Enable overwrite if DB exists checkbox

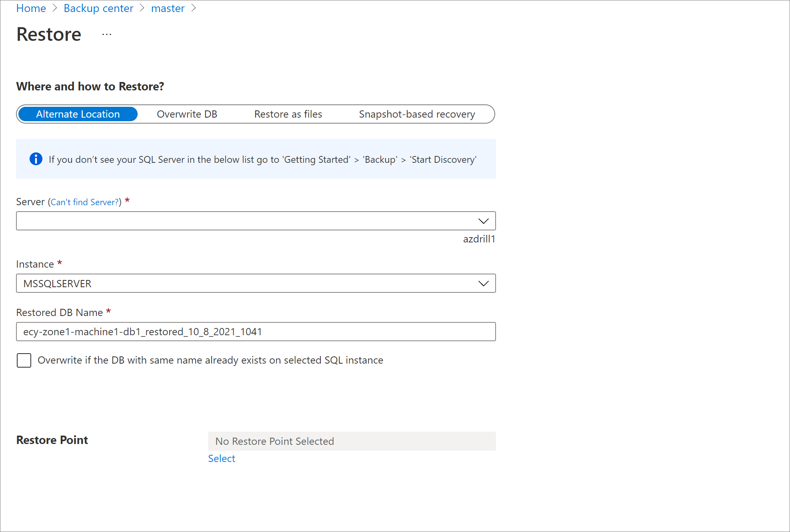[24, 360]
